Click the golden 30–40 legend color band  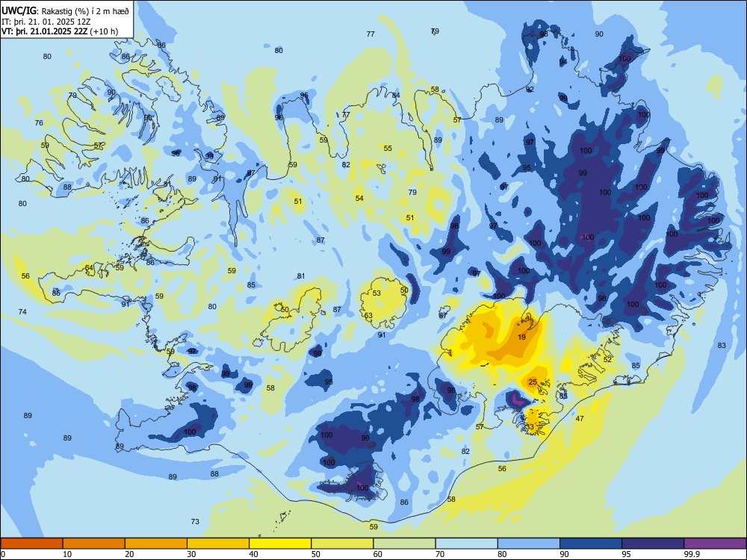[218, 544]
